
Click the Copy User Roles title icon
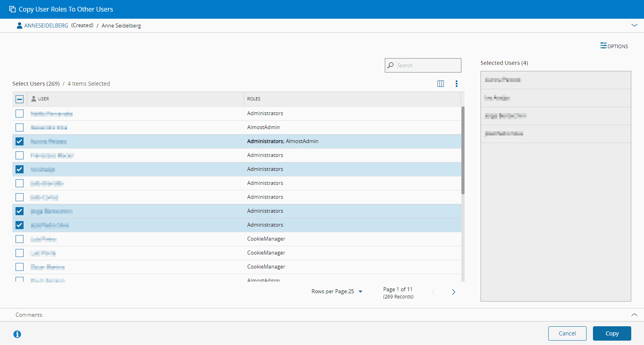[x=12, y=9]
